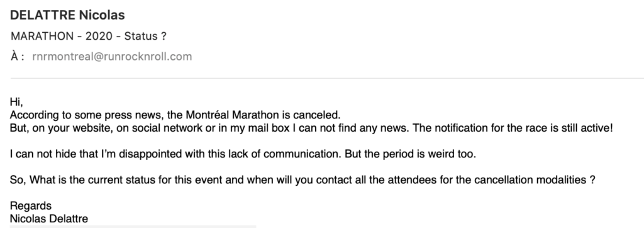Click the "À :" recipient field label
Viewport: 644px width, 228px height.
18,57
